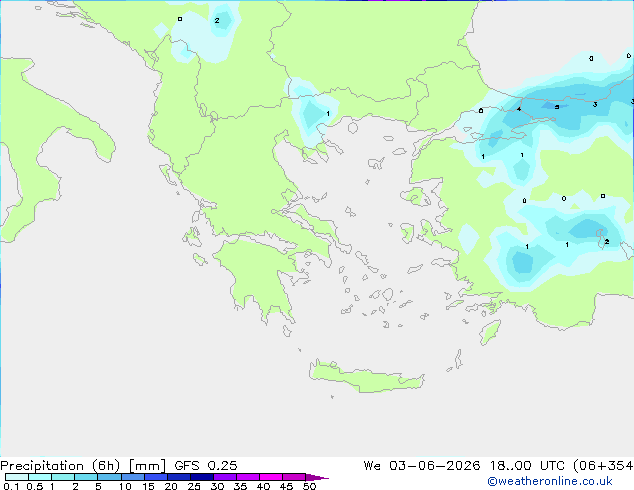The image size is (634, 490).
Task: Click the '45' legend scale label
Action: click(286, 486)
